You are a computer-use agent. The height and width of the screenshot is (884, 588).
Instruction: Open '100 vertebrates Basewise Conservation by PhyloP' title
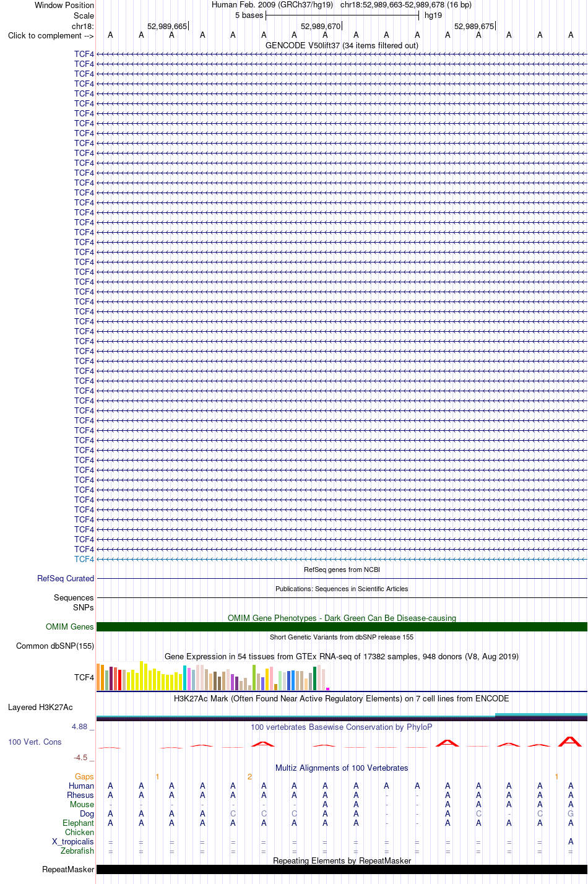[342, 727]
